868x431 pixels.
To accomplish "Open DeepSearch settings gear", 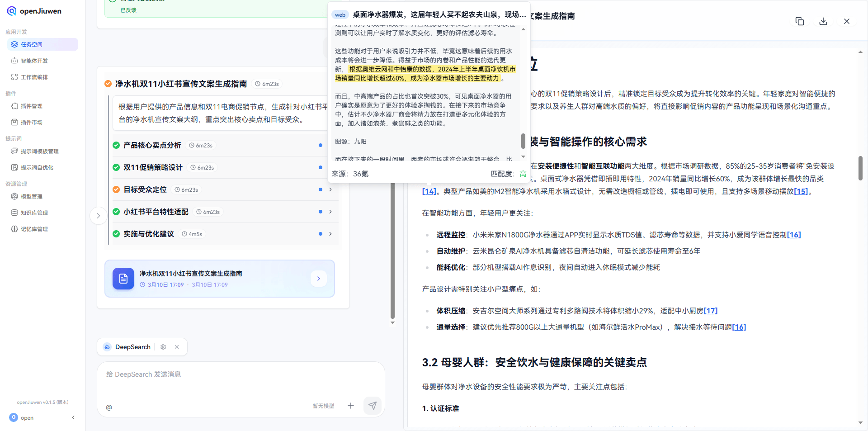I will tap(163, 346).
